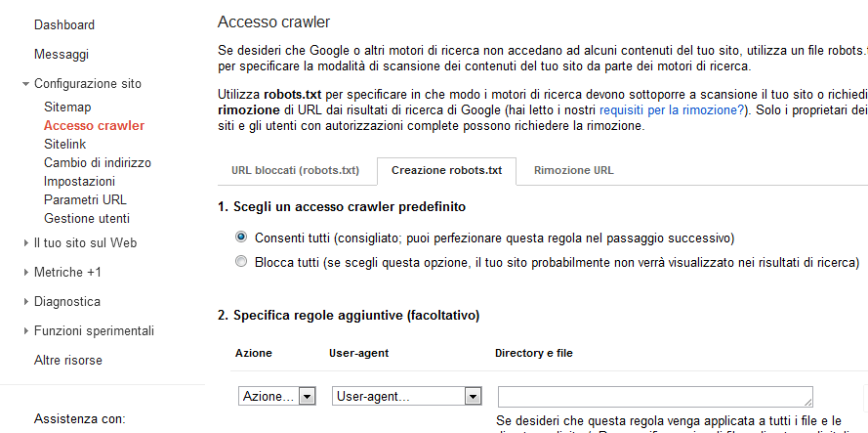Select 'Blocca tutti' radio button
Viewport: 868px width, 433px height.
click(x=241, y=262)
